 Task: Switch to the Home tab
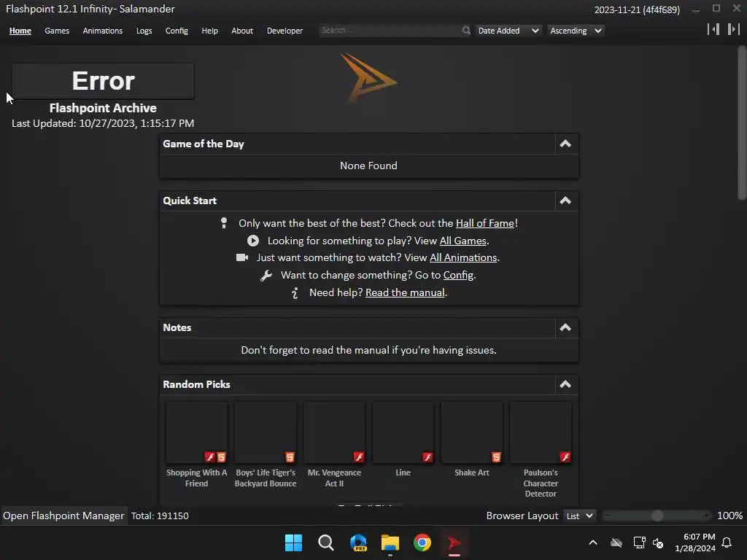(20, 31)
